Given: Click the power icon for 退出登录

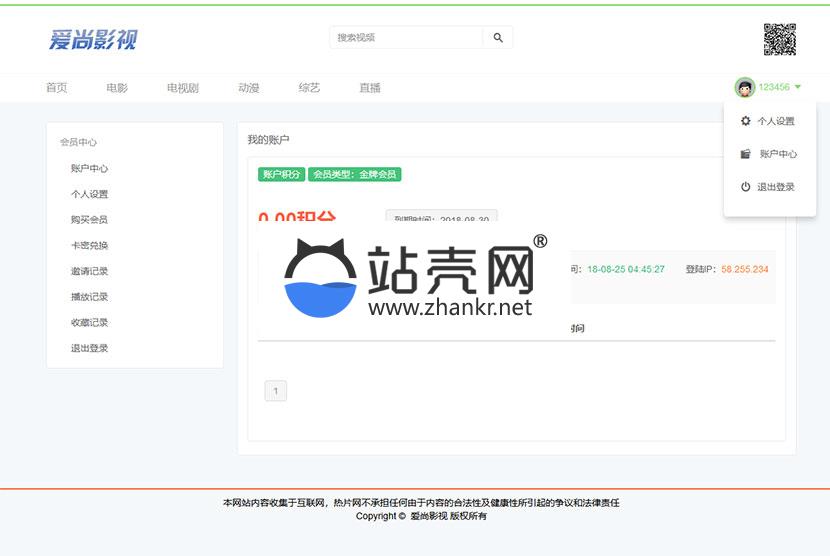Looking at the screenshot, I should coord(745,187).
